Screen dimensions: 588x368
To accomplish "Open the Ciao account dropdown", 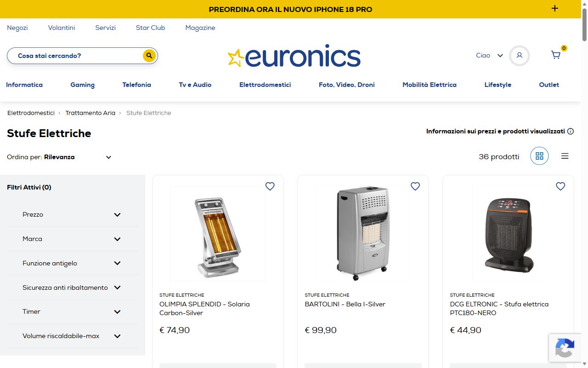I will point(489,55).
